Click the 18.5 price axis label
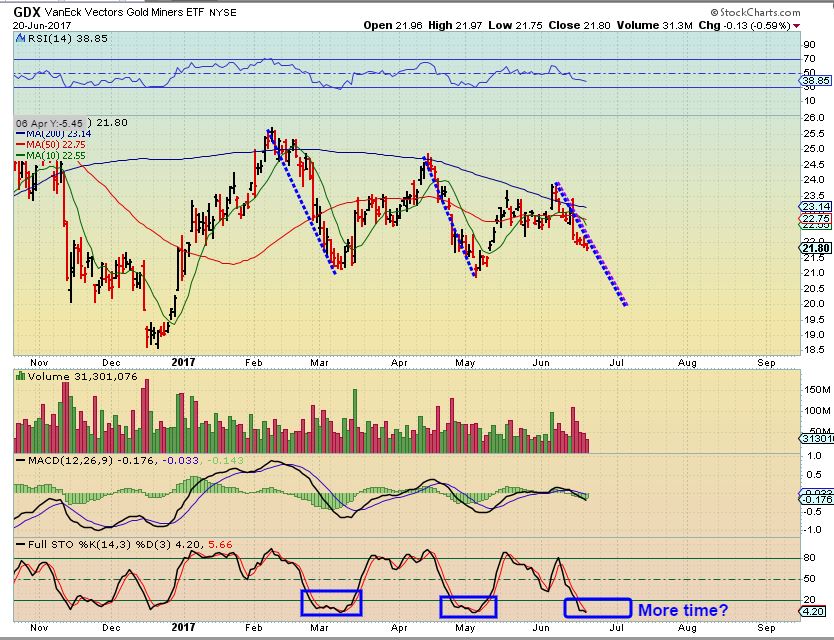The width and height of the screenshot is (834, 640). click(x=813, y=350)
